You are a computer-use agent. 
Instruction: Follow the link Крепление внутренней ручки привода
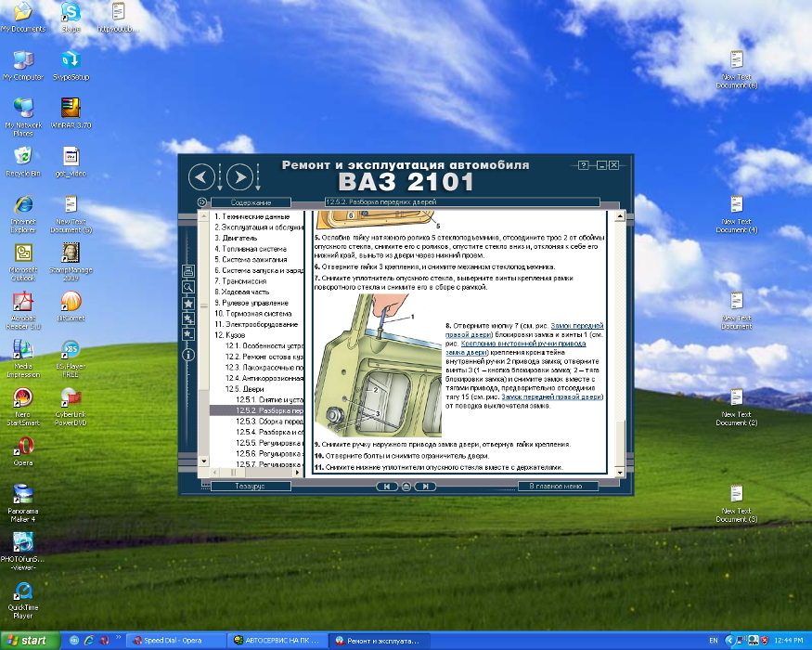(x=523, y=344)
